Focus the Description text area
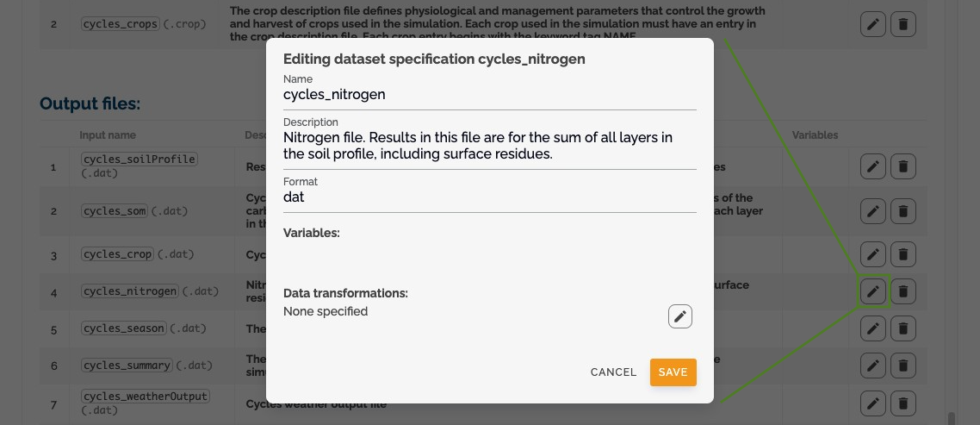 [489, 145]
